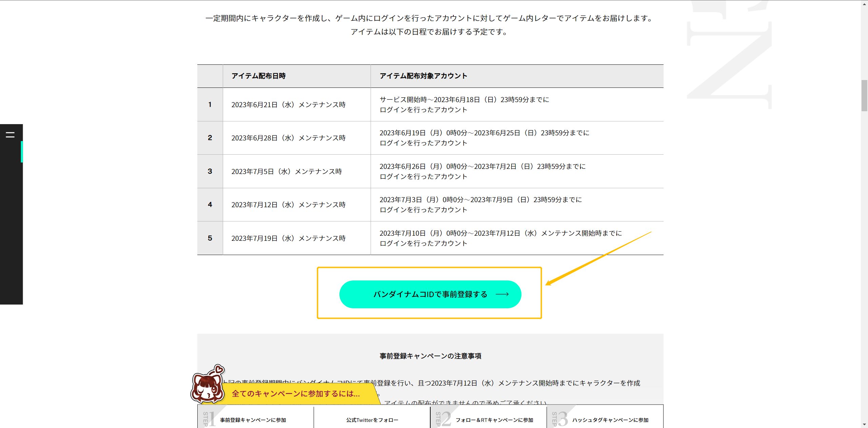Select the 事前登録キャンペーンに参加 tab
868x428 pixels.
[x=253, y=420]
